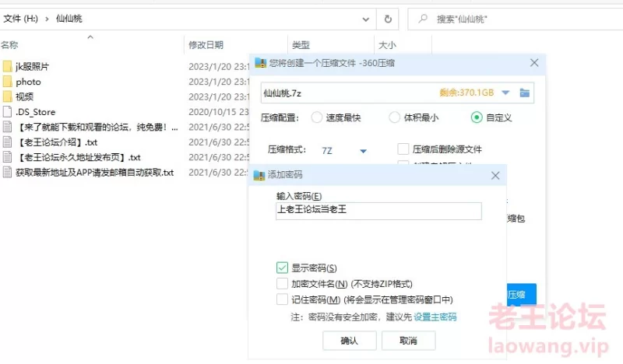Click the refresh icon in address bar

(x=388, y=19)
